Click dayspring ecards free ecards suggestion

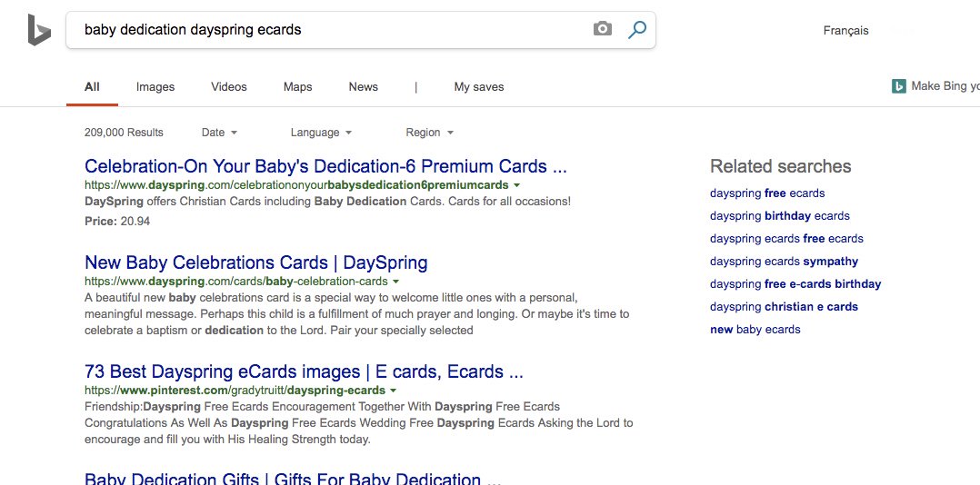coord(787,239)
